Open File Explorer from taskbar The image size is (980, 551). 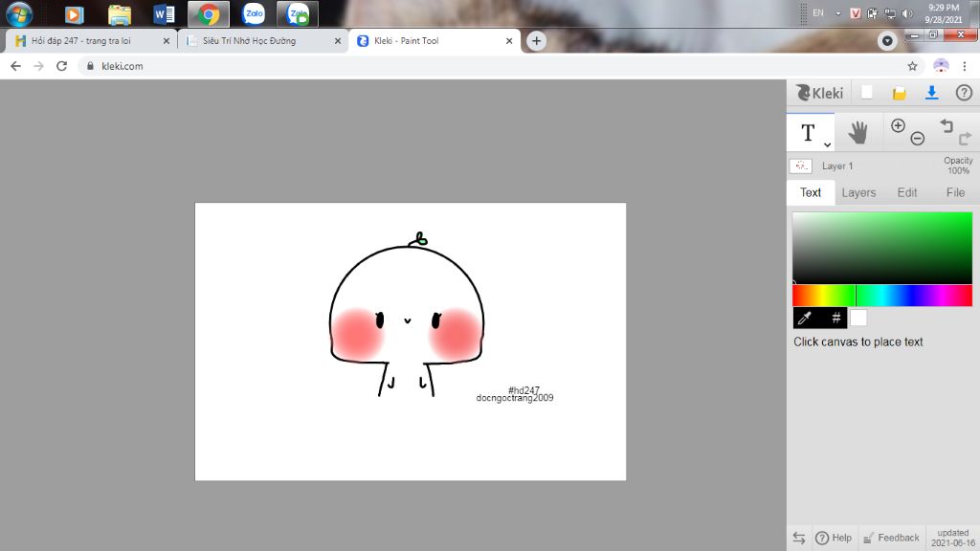click(x=120, y=13)
